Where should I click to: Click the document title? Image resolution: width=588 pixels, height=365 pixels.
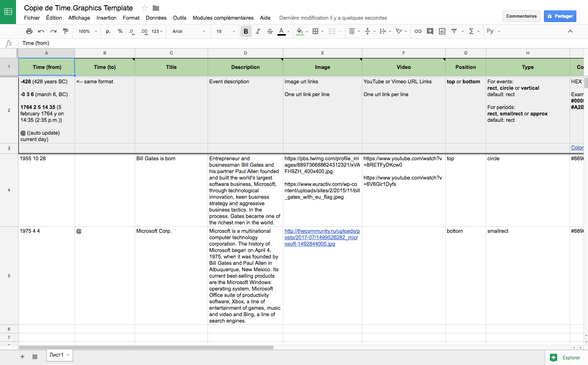pyautogui.click(x=79, y=8)
